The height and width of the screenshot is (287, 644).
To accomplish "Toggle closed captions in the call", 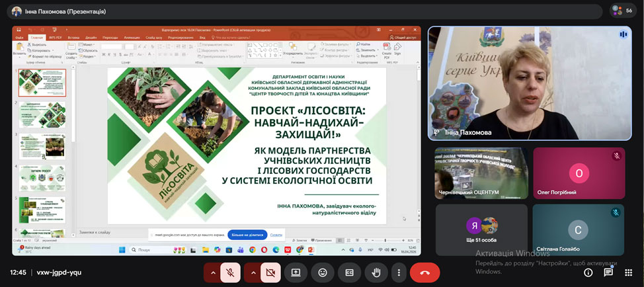I will point(349,272).
